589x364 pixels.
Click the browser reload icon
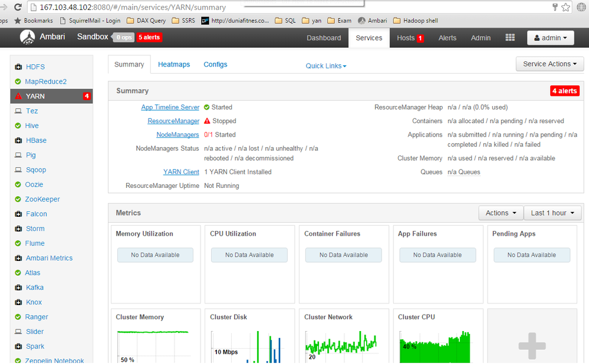(x=18, y=7)
